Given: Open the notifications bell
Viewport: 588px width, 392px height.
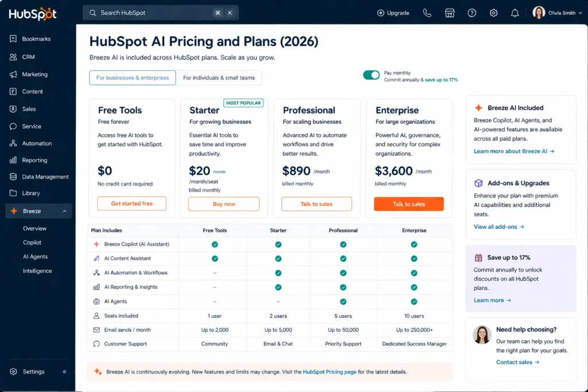Looking at the screenshot, I should (x=515, y=13).
